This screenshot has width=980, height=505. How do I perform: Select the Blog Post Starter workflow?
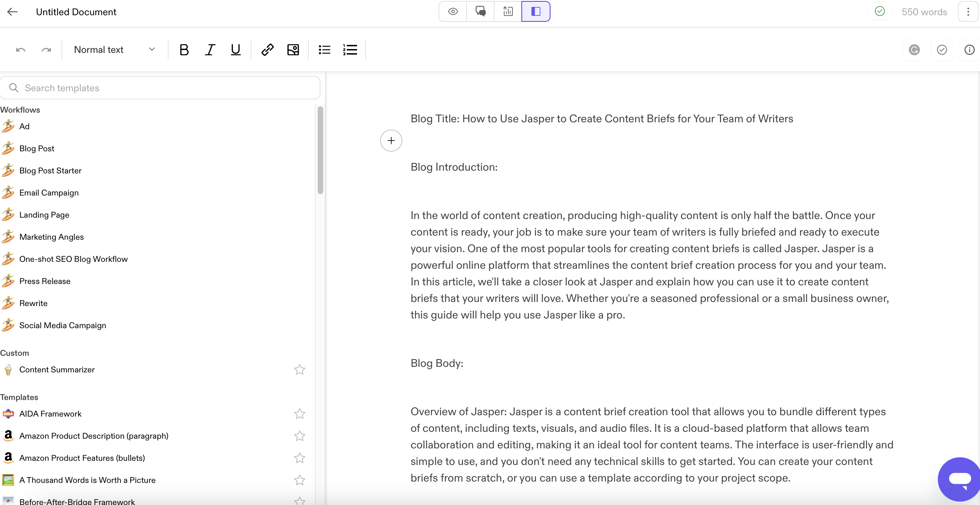[x=51, y=171]
